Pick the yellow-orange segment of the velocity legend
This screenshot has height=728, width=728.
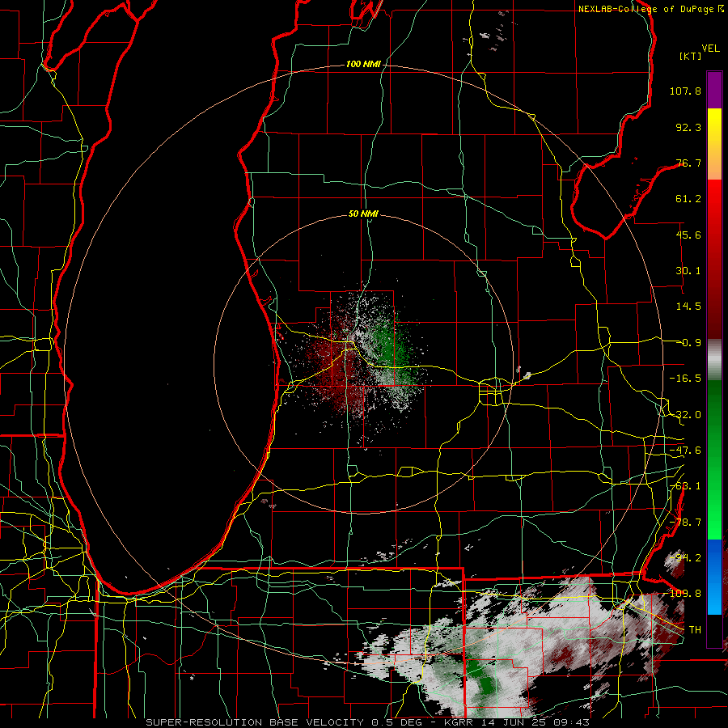pyautogui.click(x=714, y=144)
